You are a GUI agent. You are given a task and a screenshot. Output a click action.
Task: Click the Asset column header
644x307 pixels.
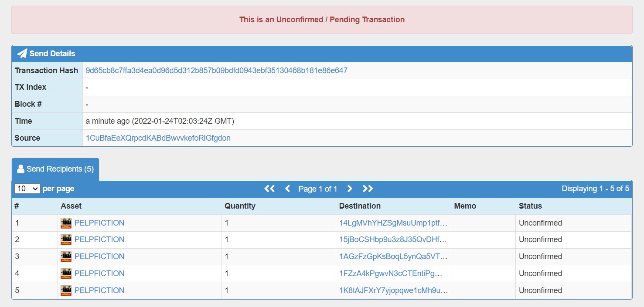(71, 206)
